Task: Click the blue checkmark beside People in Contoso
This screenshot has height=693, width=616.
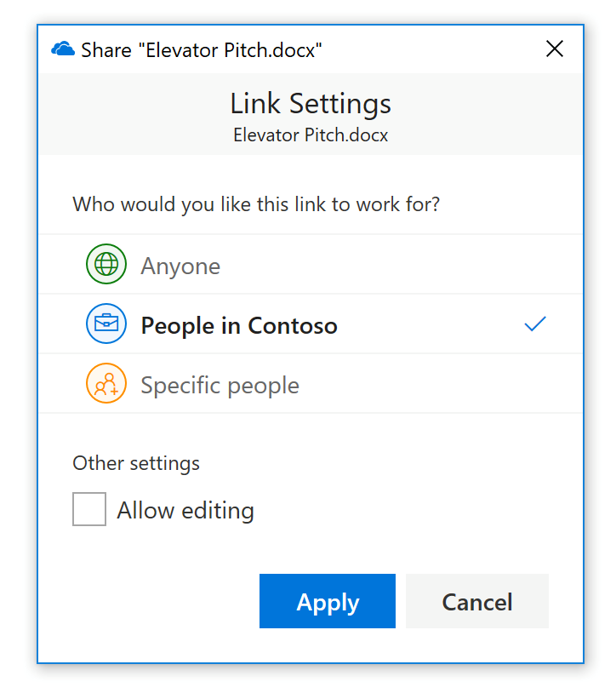Action: [535, 324]
